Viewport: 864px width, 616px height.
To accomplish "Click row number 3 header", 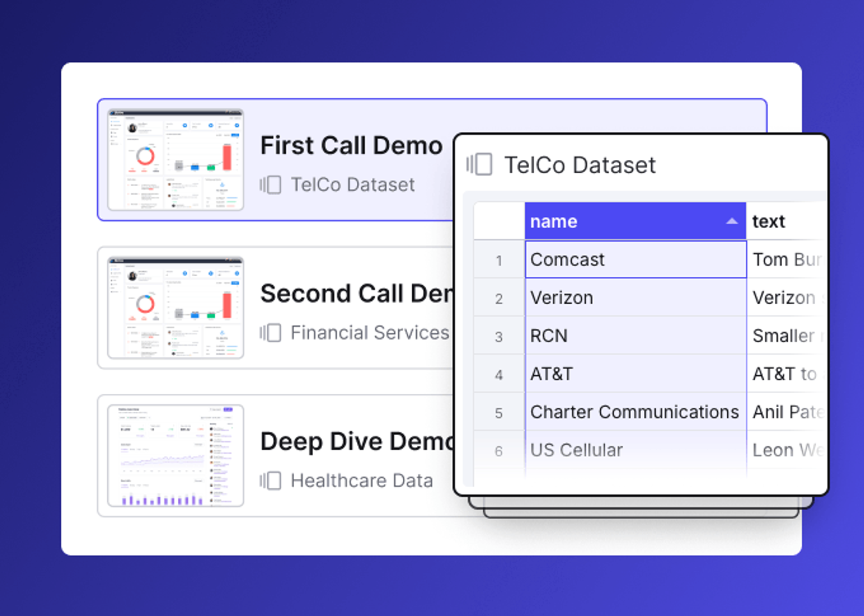I will pyautogui.click(x=499, y=337).
